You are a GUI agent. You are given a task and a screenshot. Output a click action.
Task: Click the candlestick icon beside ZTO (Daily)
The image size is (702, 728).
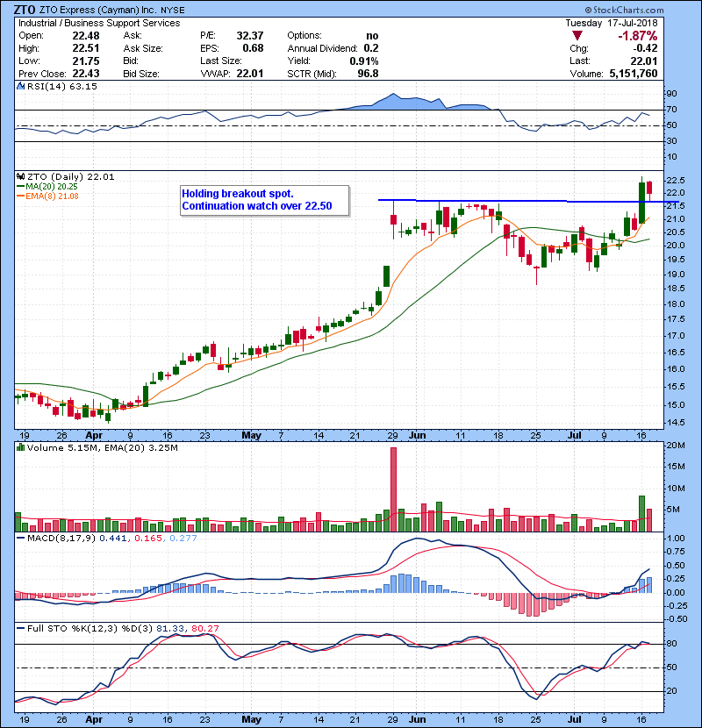(x=21, y=177)
